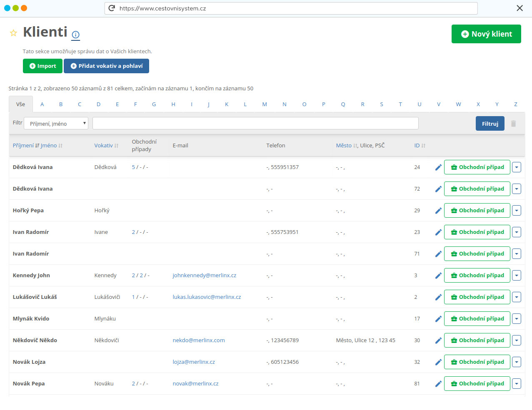Filter clients by letter K tab
The image size is (532, 410).
227,104
